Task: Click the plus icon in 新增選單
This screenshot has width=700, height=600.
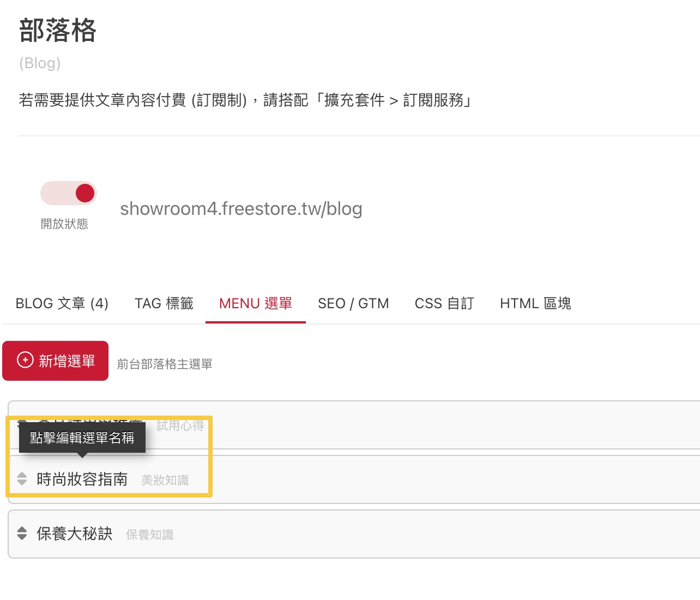Action: pyautogui.click(x=25, y=361)
